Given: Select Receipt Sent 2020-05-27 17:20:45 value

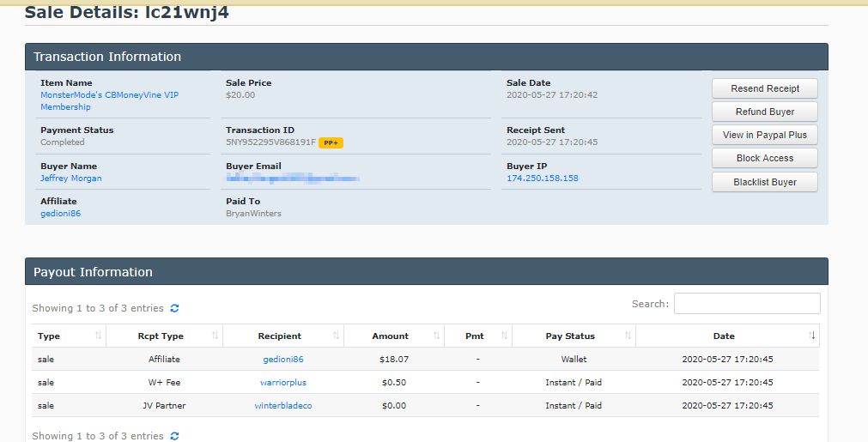Looking at the screenshot, I should click(552, 142).
